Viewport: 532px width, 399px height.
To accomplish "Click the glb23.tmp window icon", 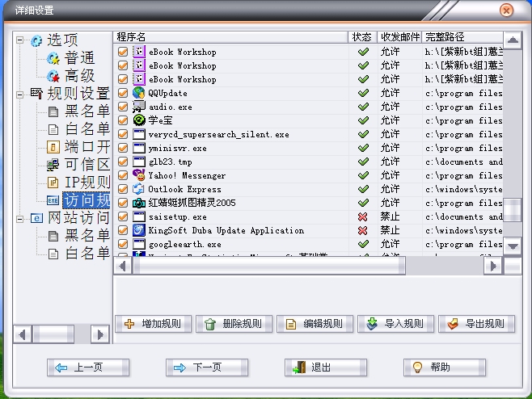I will [139, 162].
